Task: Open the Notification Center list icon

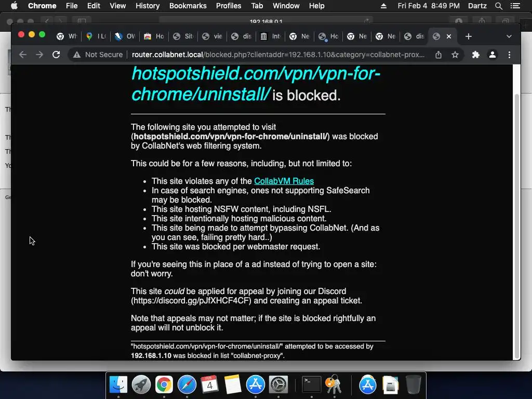Action: click(x=515, y=6)
